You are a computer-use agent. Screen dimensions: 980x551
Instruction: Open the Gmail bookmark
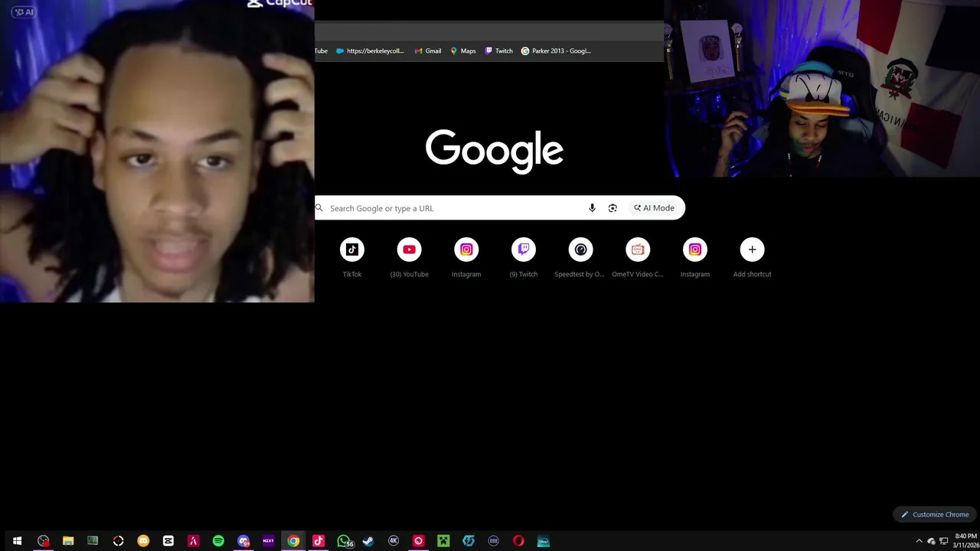pos(427,51)
